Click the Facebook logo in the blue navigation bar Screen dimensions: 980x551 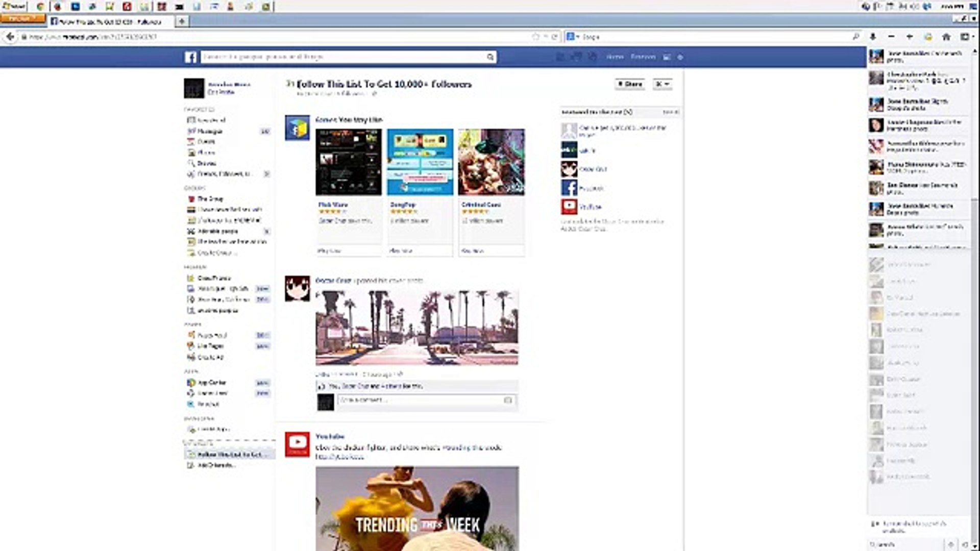191,57
